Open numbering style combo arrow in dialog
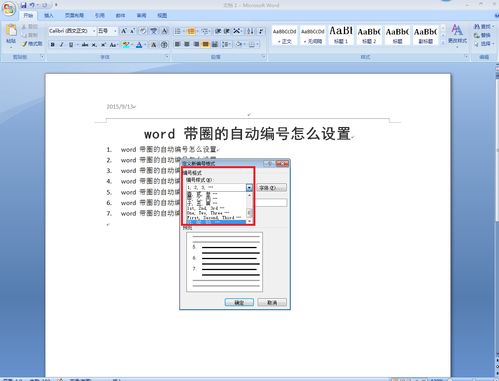The image size is (499, 381). (249, 188)
